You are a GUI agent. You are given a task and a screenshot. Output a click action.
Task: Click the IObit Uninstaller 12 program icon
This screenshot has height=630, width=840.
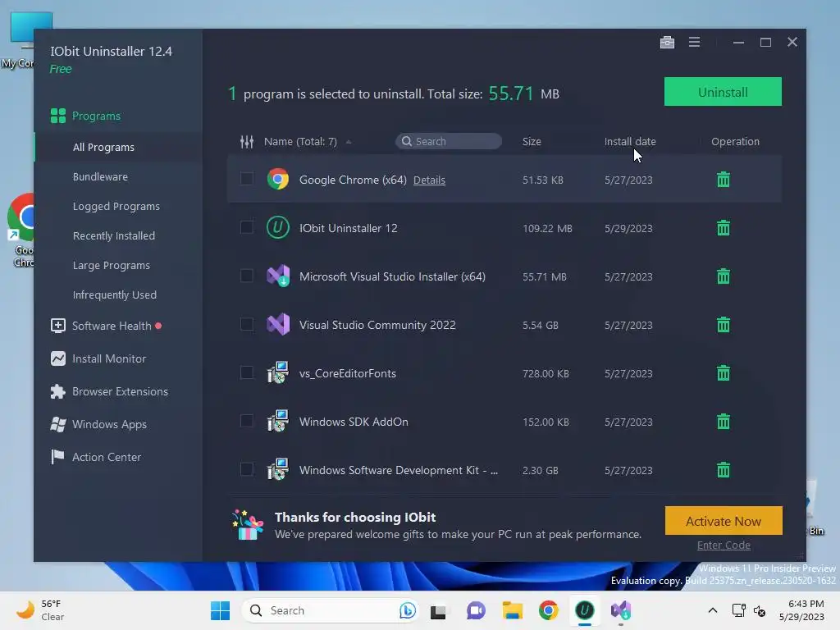278,227
